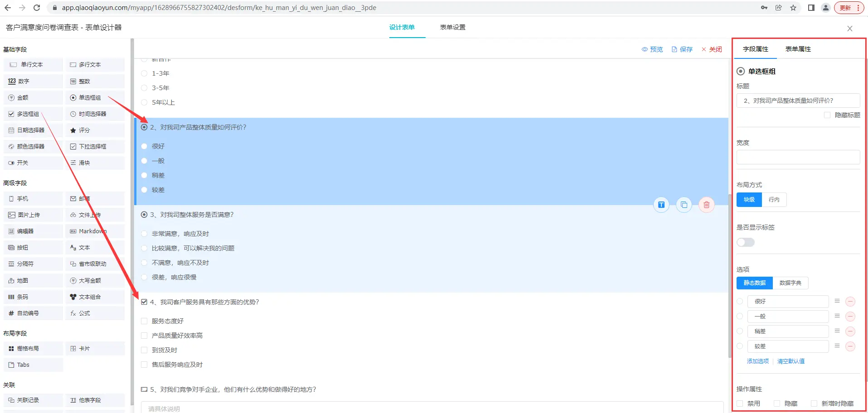Choose the 数据字典 option source tab
868x413 pixels.
790,283
